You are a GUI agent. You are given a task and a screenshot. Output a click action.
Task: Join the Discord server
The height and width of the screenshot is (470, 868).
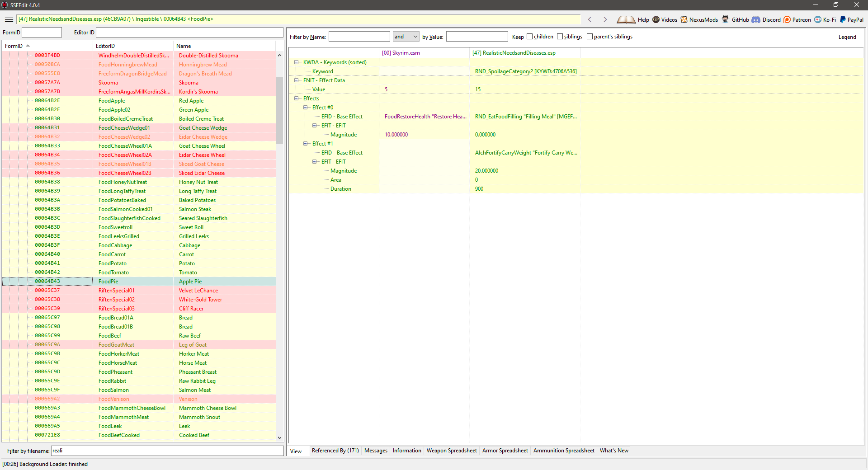[x=766, y=19]
